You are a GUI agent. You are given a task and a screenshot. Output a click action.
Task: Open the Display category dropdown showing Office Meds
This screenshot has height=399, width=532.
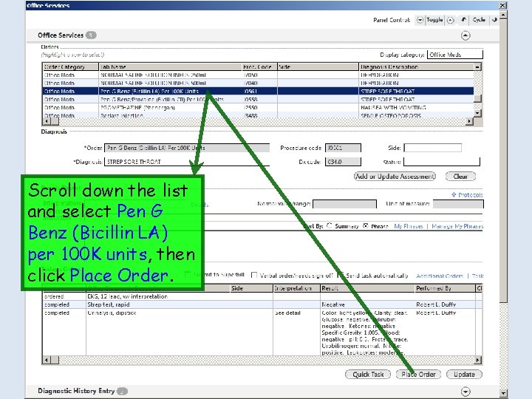[x=454, y=55]
